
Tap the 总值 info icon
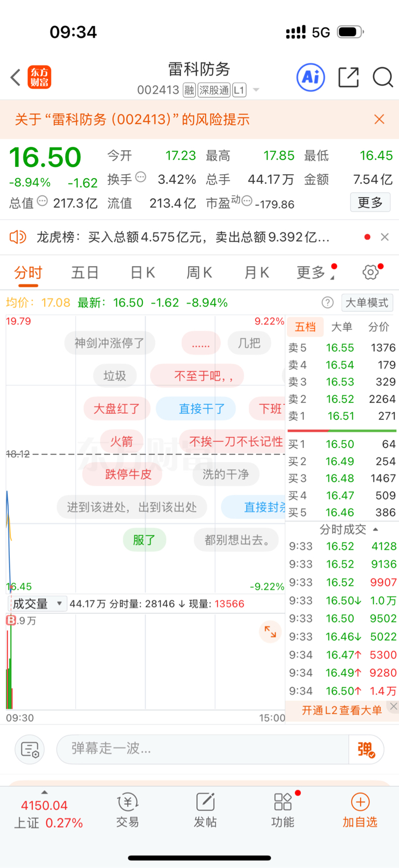[43, 201]
